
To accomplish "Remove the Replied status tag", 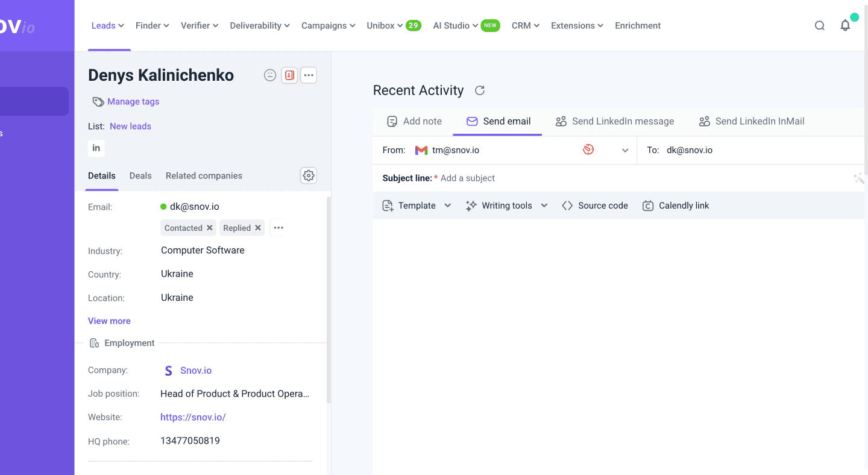I will click(x=257, y=228).
